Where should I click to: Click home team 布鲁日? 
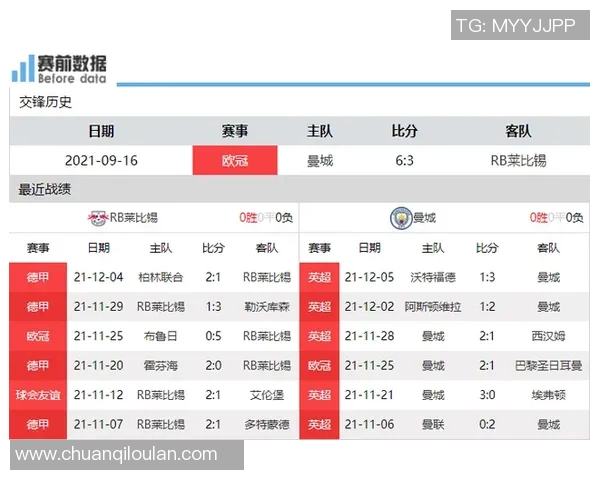click(x=161, y=336)
